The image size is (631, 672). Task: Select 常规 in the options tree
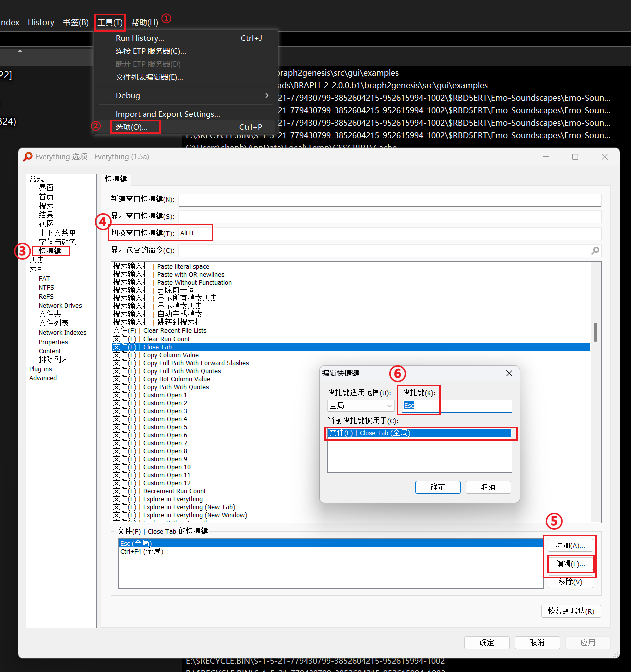point(37,179)
